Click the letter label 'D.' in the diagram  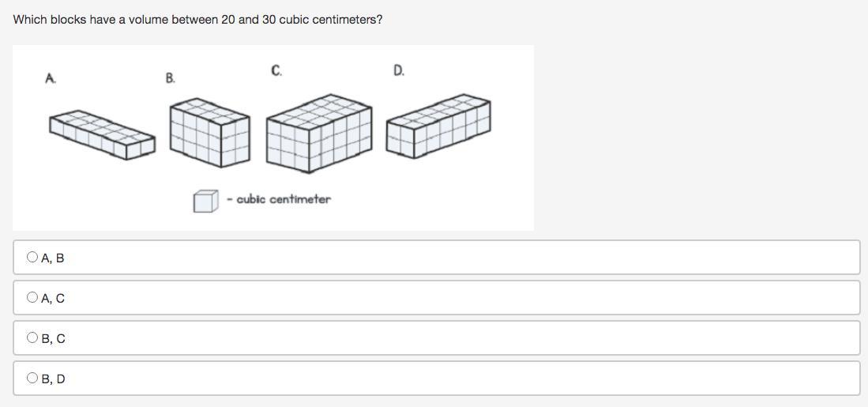(399, 71)
